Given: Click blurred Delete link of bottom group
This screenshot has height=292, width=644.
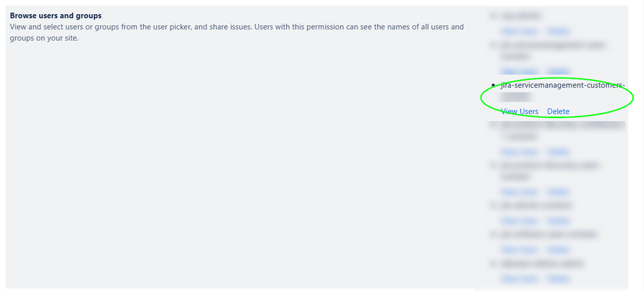Looking at the screenshot, I should pos(558,279).
